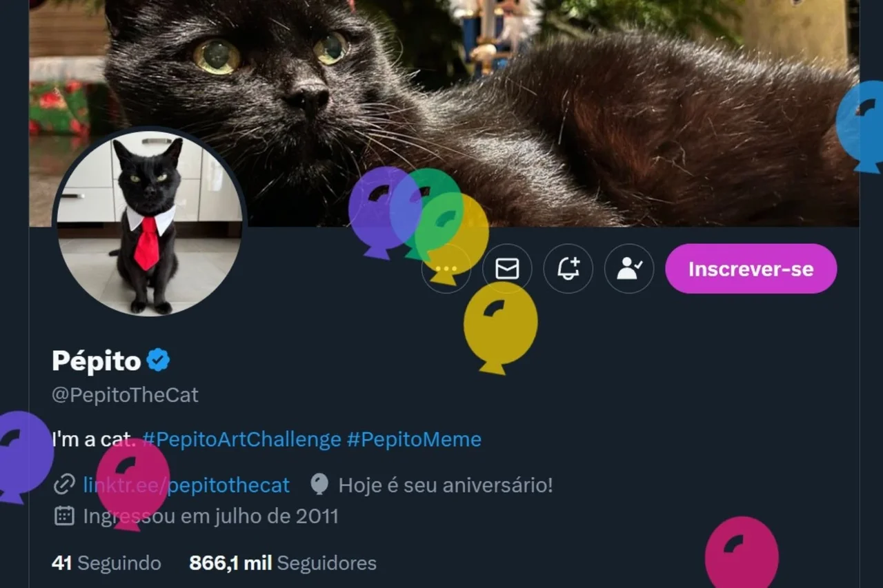Image resolution: width=883 pixels, height=588 pixels.
Task: Click Hoje é seu aniversário text
Action: coord(444,485)
